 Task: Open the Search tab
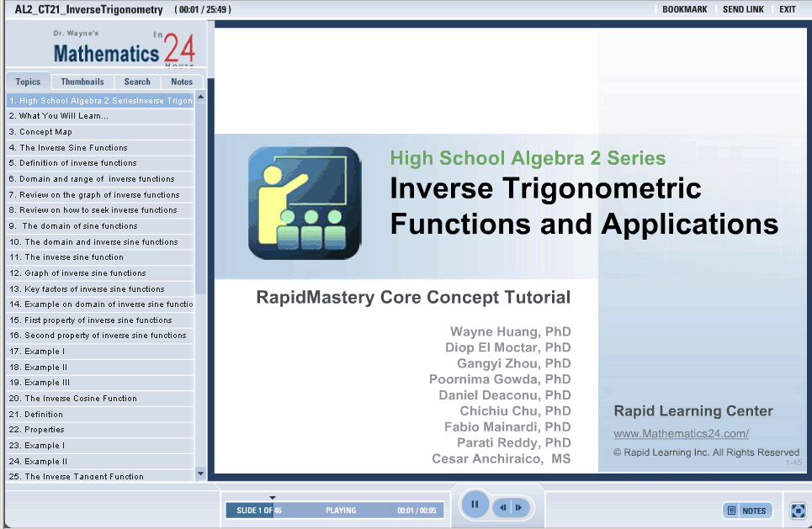coord(137,82)
